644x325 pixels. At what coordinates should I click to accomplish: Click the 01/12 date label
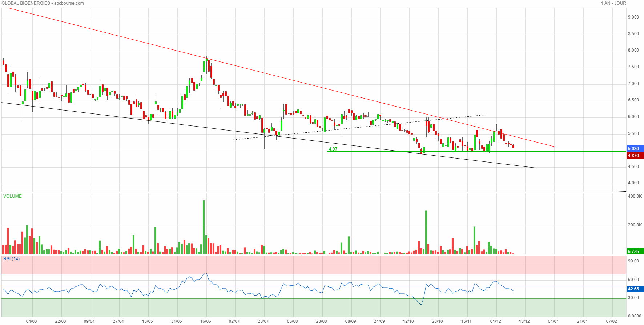[x=496, y=321]
